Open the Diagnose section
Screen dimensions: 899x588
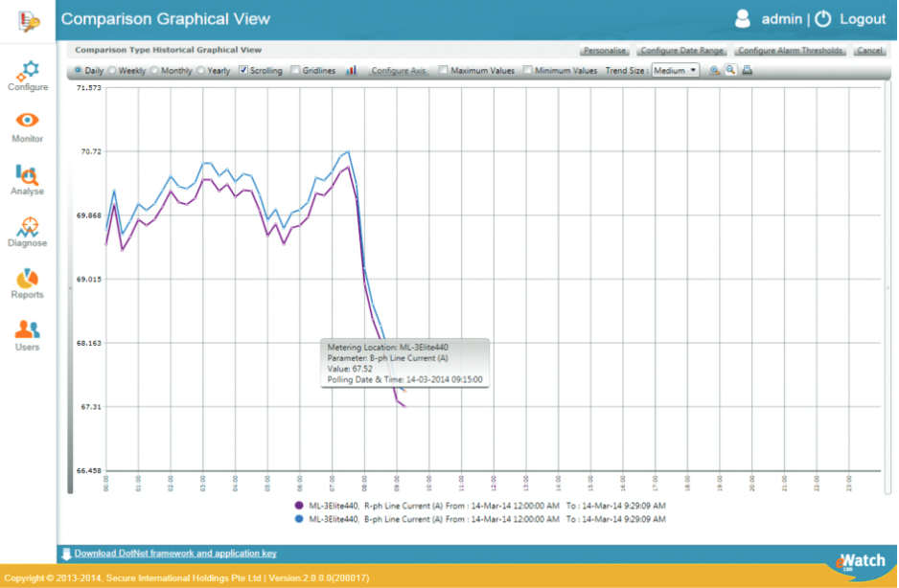tap(28, 231)
